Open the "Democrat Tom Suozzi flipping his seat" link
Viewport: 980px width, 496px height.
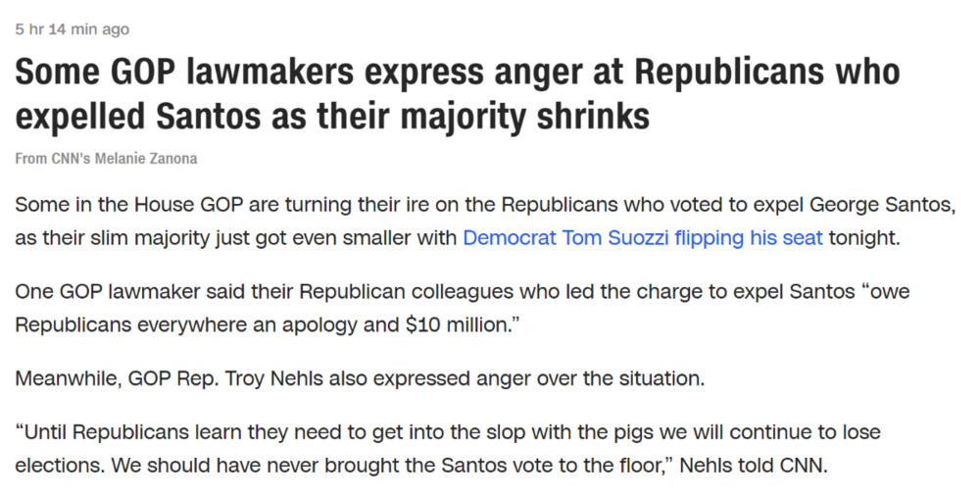coord(643,238)
